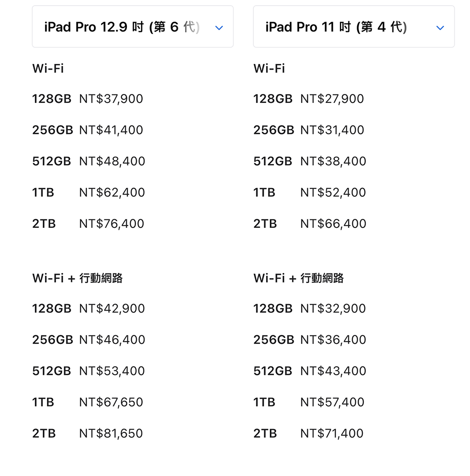
Task: Select the NT$41,400 256GB Wi-Fi price
Action: point(111,130)
